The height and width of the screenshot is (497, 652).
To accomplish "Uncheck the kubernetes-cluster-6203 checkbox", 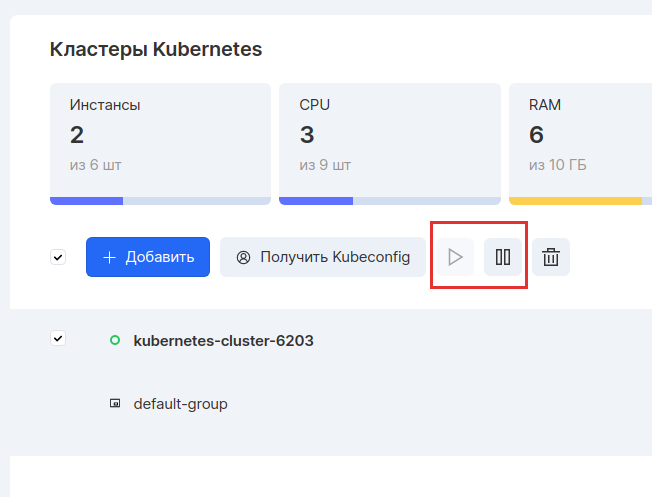I will pyautogui.click(x=58, y=339).
